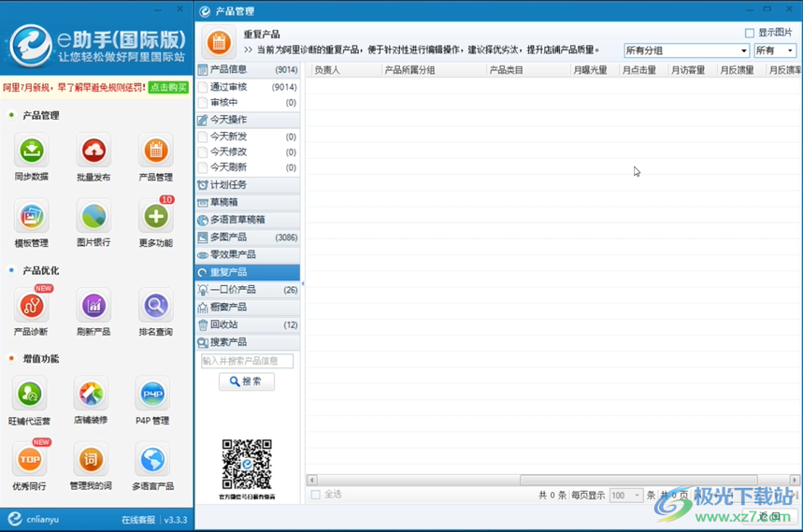Open 所有分组 group dropdown
Image resolution: width=803 pixels, height=532 pixels.
click(687, 50)
